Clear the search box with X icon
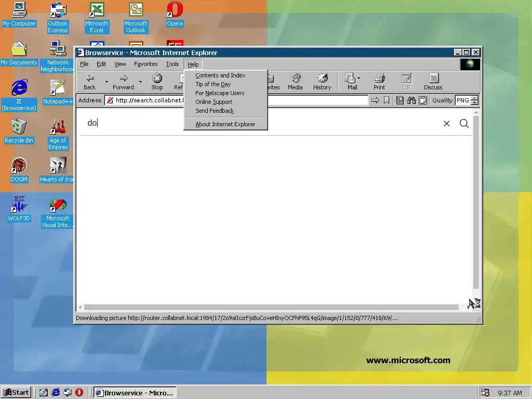Image resolution: width=532 pixels, height=399 pixels. point(446,124)
